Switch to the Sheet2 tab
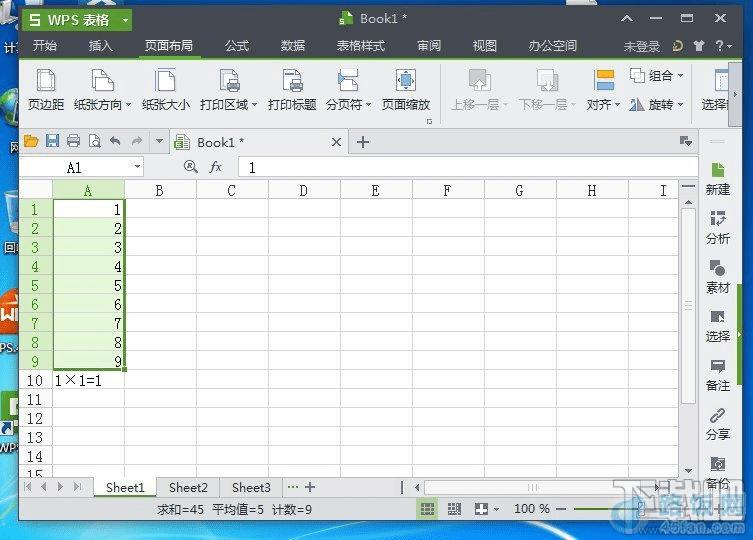753x540 pixels. [188, 488]
